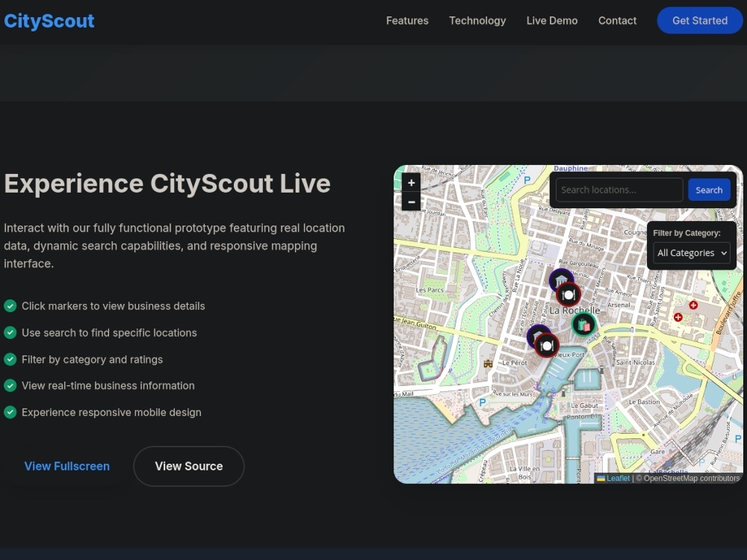The width and height of the screenshot is (747, 560).
Task: Focus the Search locations input field
Action: coord(619,190)
